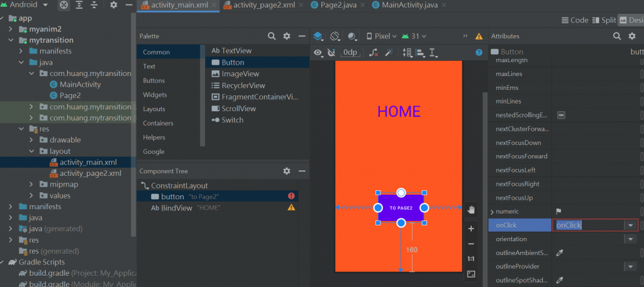Switch to the MainActivity.java tab
644x287 pixels.
pyautogui.click(x=403, y=5)
